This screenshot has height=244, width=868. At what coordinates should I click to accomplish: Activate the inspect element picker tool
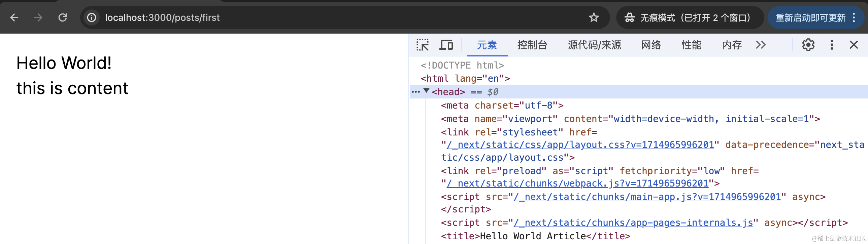(423, 45)
